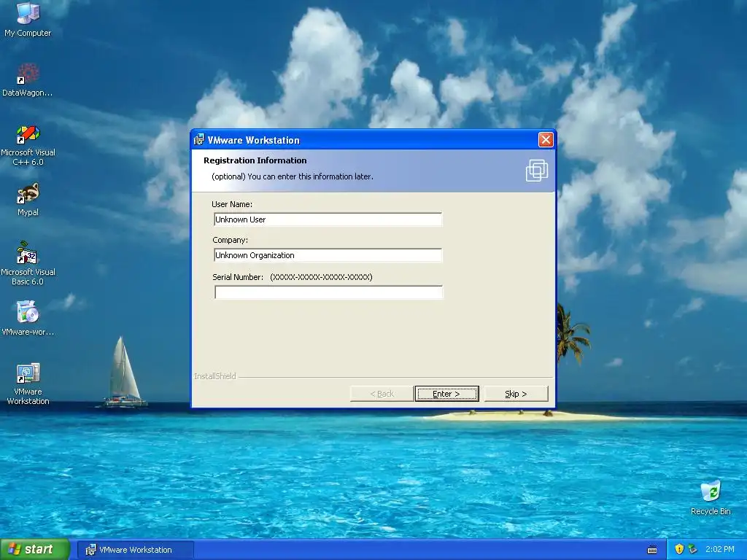Screen dimensions: 747x560
Task: Open the Windows start menu
Action: 34,550
